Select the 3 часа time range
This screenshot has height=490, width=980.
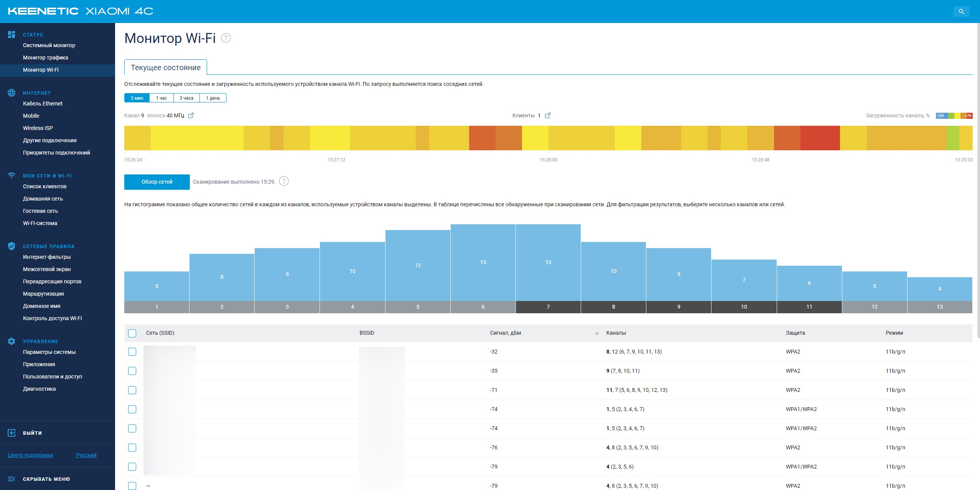186,98
